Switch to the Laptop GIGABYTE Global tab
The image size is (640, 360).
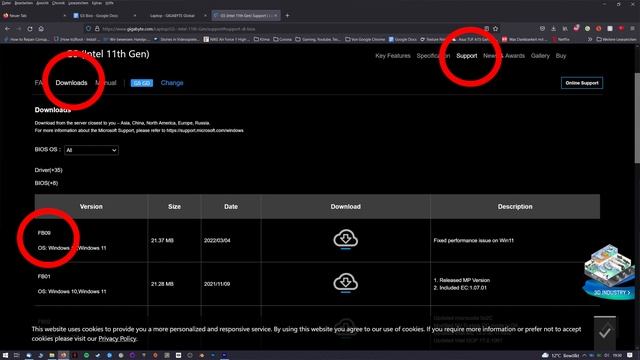tap(176, 16)
